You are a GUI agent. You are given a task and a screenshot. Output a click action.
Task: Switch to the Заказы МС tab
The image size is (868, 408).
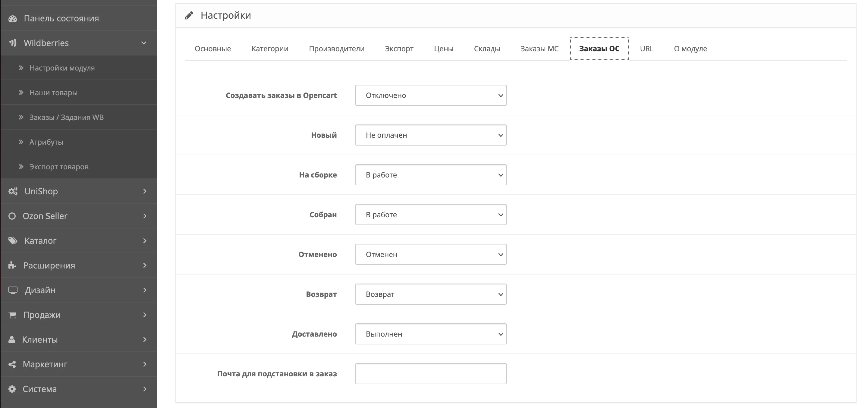coord(539,49)
